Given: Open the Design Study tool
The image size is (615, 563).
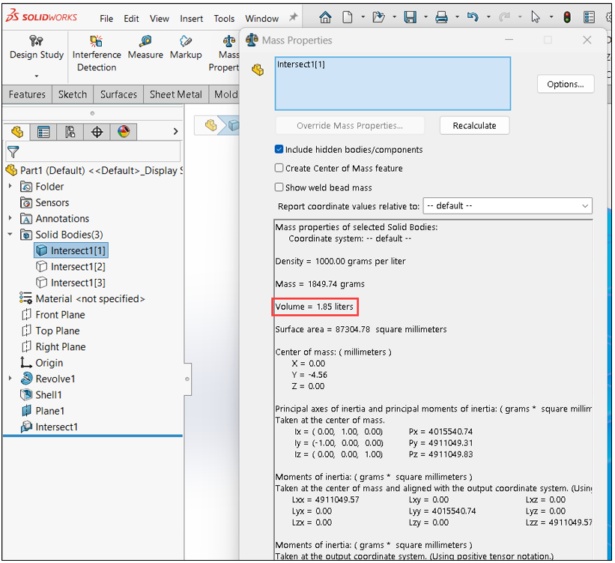Looking at the screenshot, I should 36,53.
